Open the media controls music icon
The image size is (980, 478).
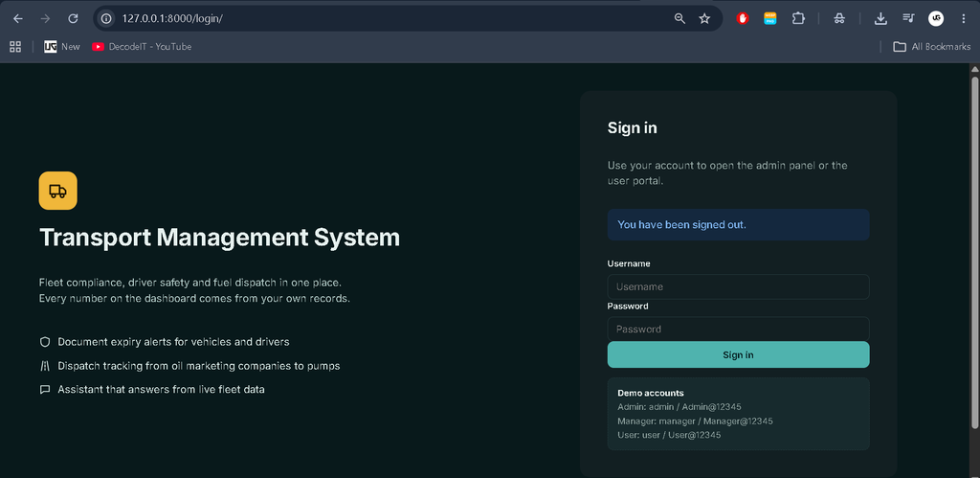908,19
